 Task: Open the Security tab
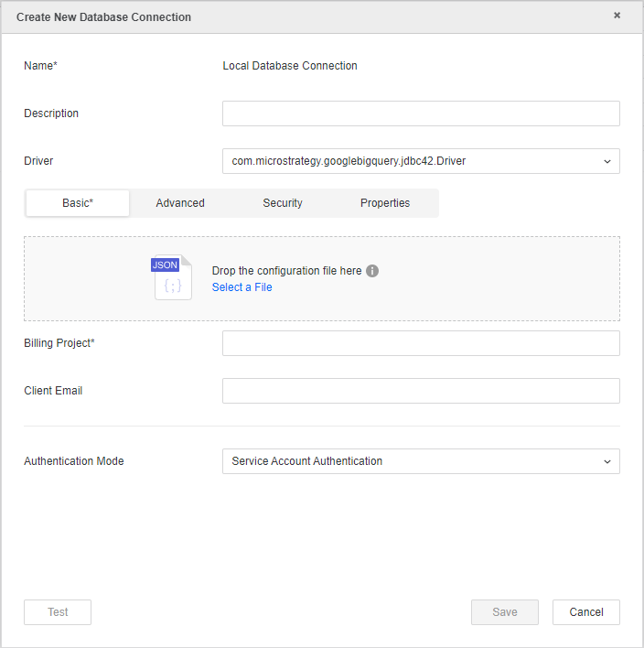pos(283,203)
